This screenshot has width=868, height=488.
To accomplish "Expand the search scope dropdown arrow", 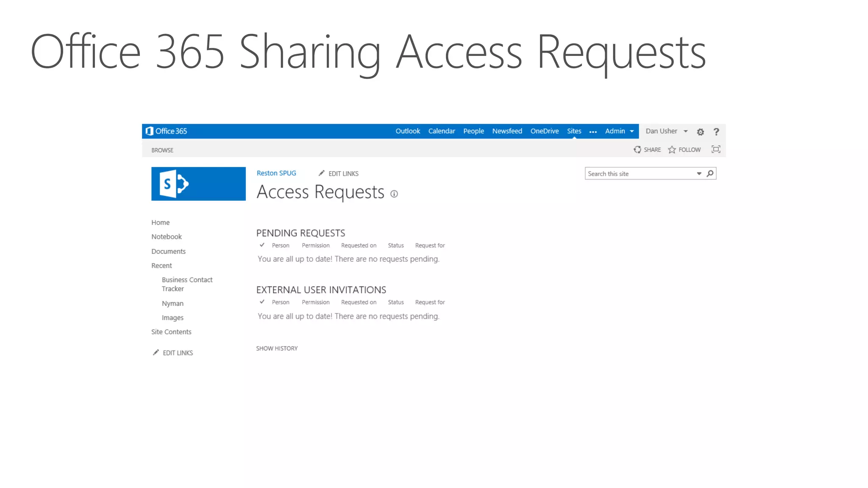I will pyautogui.click(x=699, y=174).
